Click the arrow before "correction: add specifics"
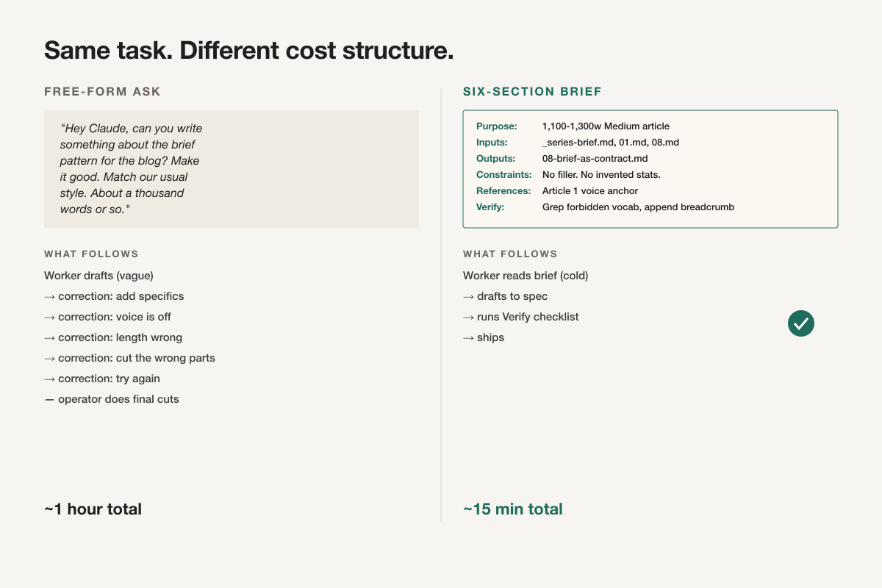The width and height of the screenshot is (882, 588). click(x=49, y=296)
